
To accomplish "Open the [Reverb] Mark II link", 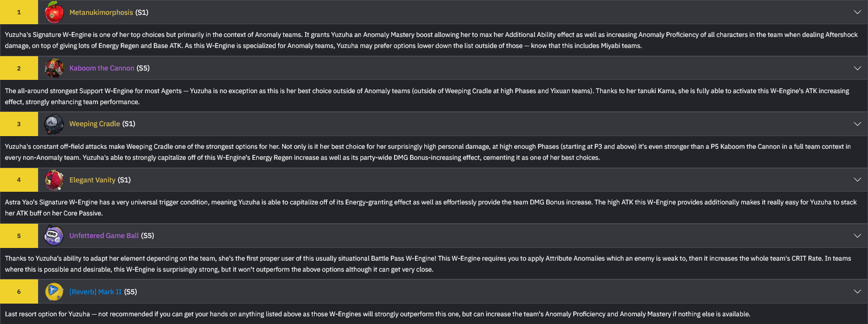I will (x=95, y=292).
